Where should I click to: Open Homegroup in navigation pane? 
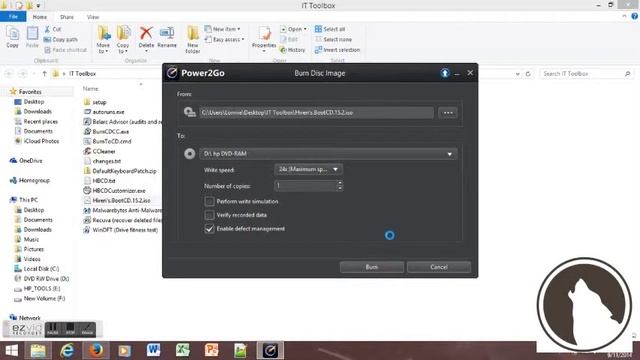point(29,180)
